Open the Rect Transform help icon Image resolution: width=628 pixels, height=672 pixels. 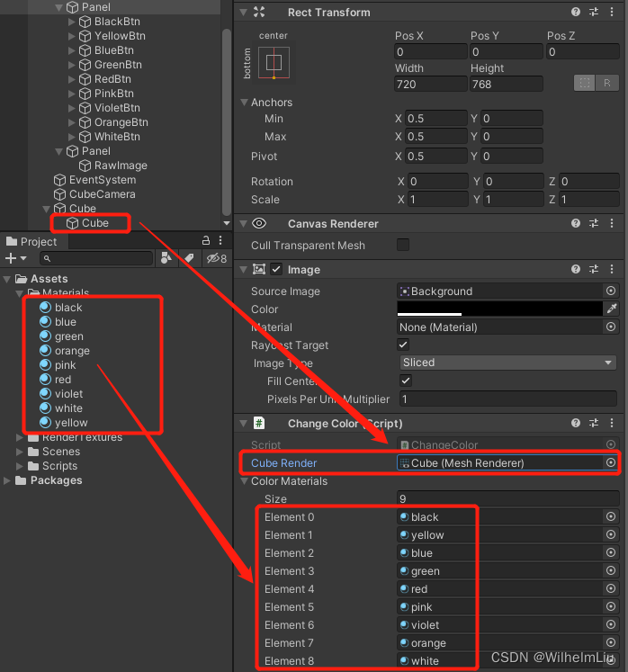coord(575,12)
